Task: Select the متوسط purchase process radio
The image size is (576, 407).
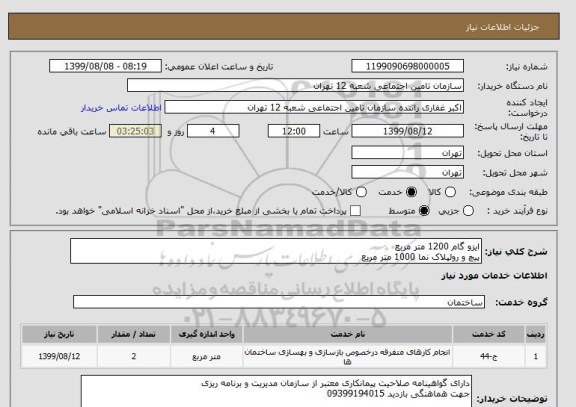Action: 424,211
